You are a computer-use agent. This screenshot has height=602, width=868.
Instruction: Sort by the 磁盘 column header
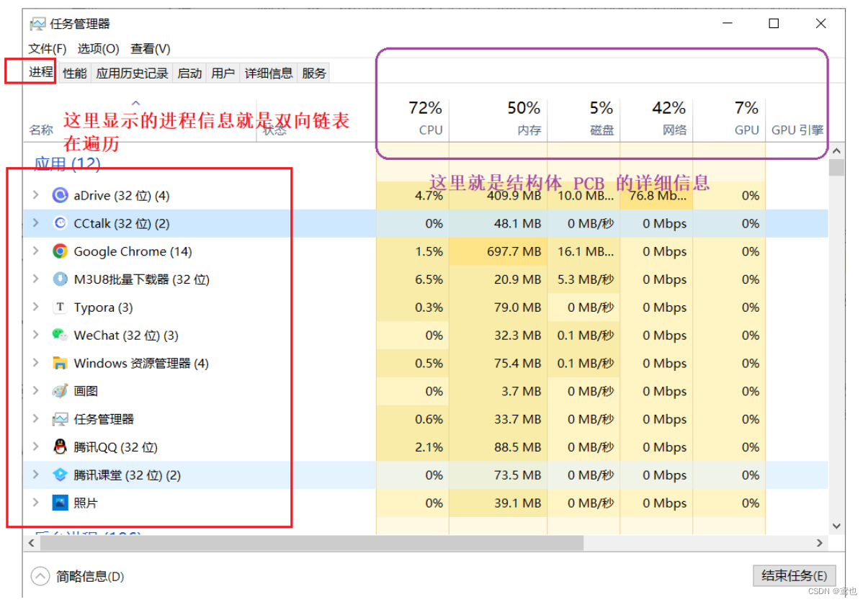583,119
